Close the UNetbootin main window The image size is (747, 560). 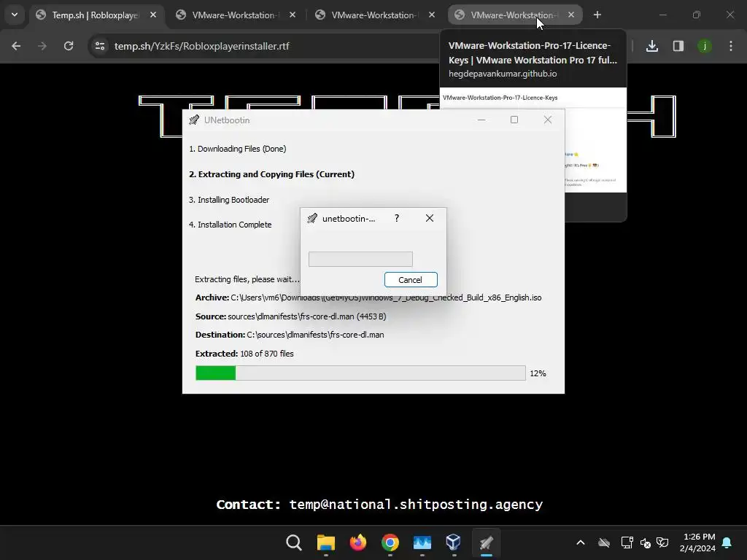coord(548,120)
